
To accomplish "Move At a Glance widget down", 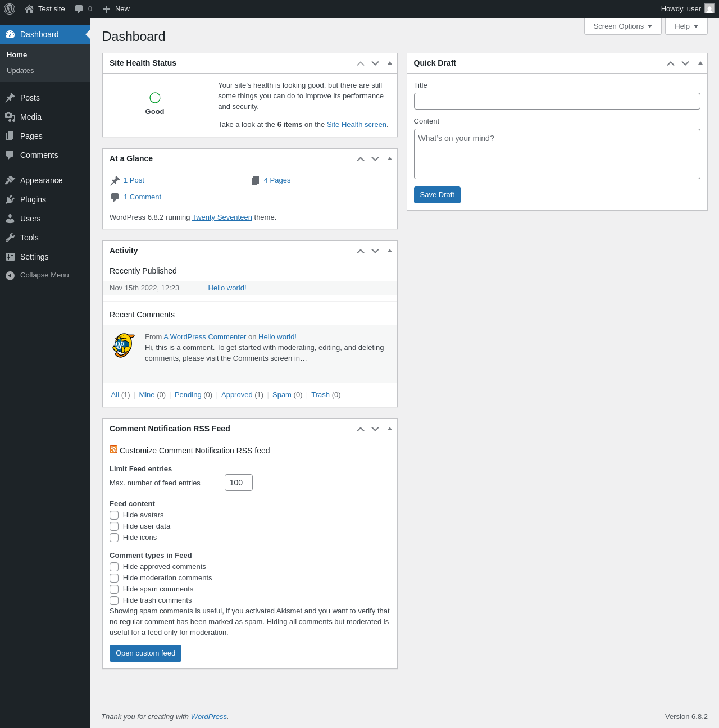I will tap(375, 159).
